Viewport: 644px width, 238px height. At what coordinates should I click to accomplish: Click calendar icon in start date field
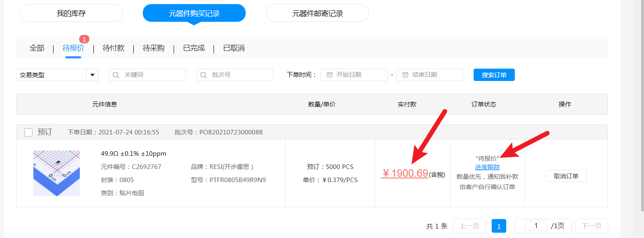[x=329, y=75]
